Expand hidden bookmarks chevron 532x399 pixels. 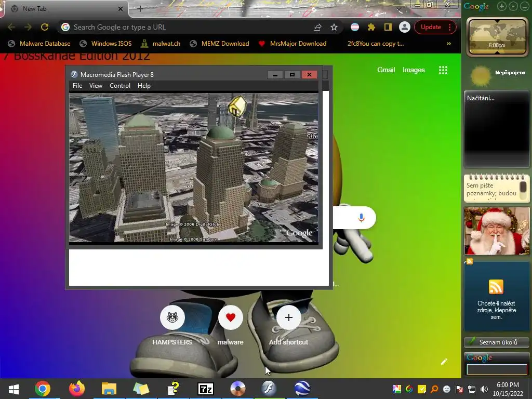click(x=448, y=44)
